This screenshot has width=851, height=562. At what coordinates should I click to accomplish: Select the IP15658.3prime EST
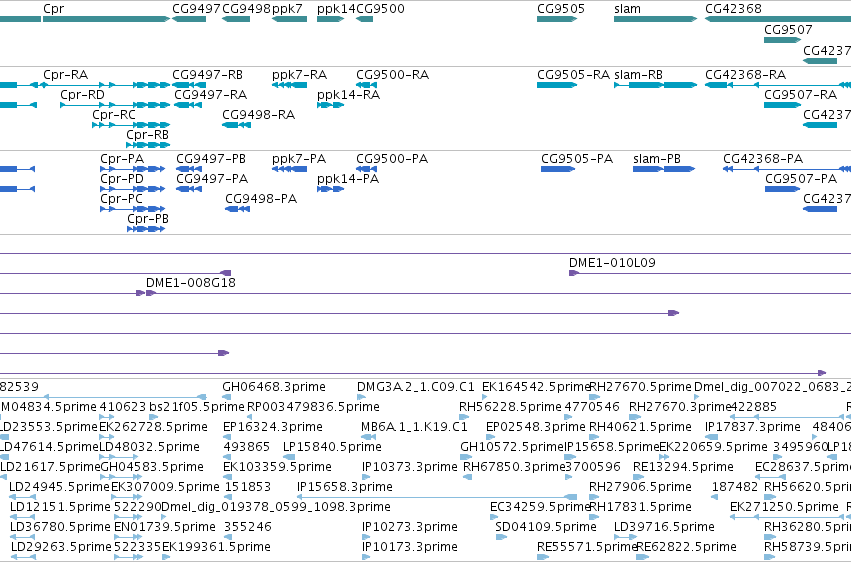pos(437,497)
